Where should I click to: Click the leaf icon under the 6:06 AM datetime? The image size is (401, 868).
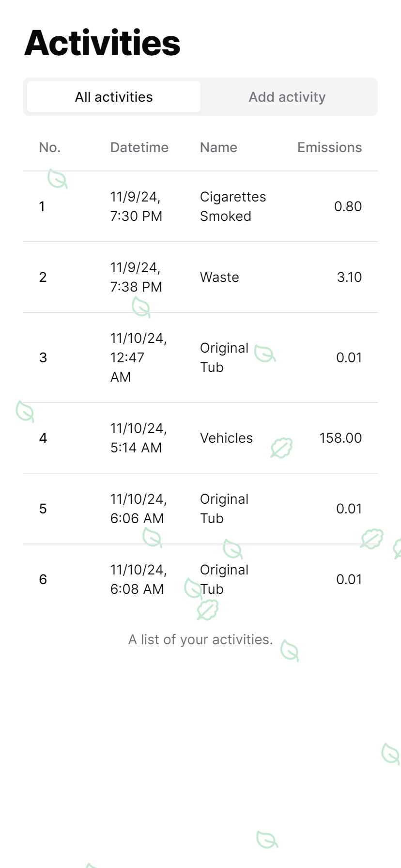152,537
